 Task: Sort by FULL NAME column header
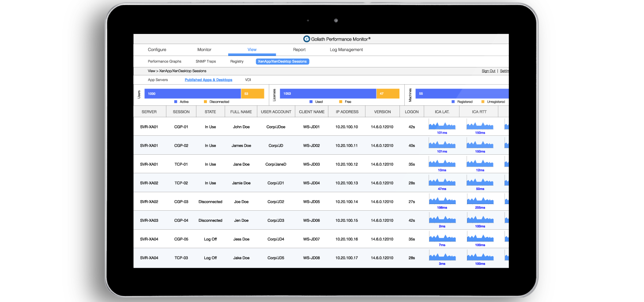coord(241,112)
